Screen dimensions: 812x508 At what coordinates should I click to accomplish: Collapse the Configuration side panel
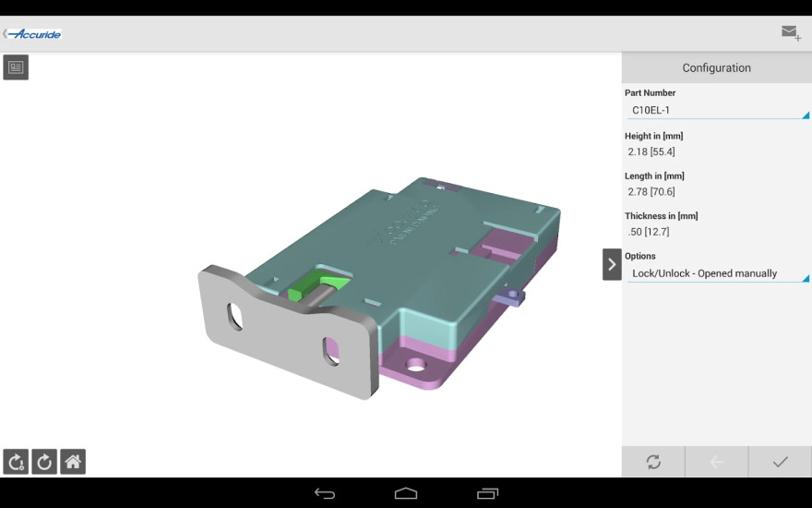pos(611,264)
